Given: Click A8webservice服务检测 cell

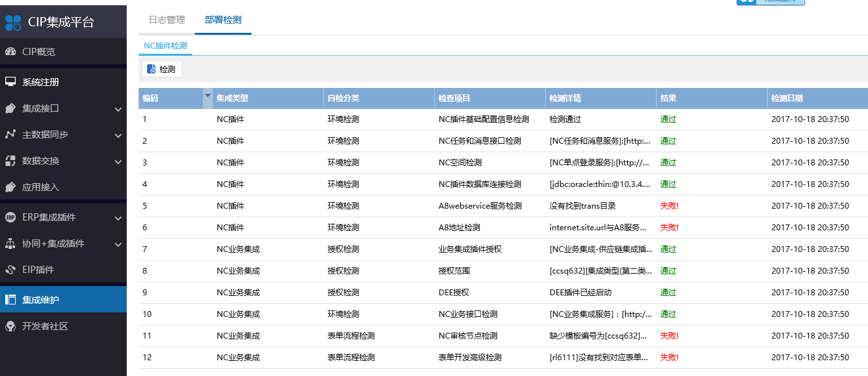Looking at the screenshot, I should pos(480,206).
